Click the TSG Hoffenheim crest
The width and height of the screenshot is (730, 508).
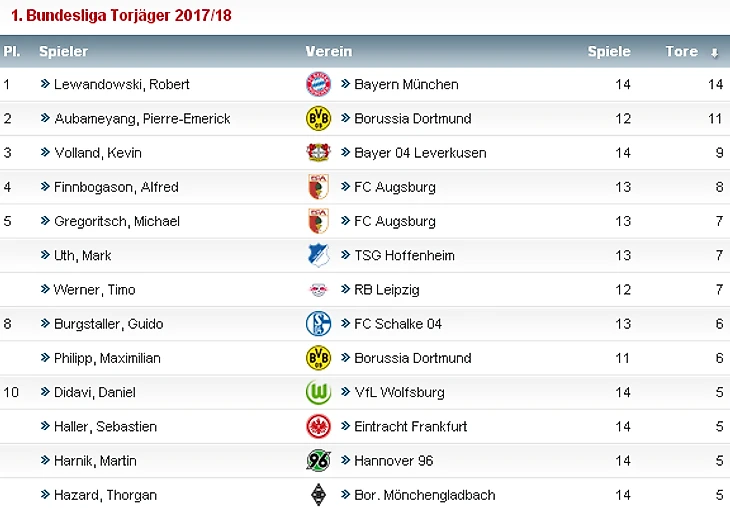pos(318,255)
